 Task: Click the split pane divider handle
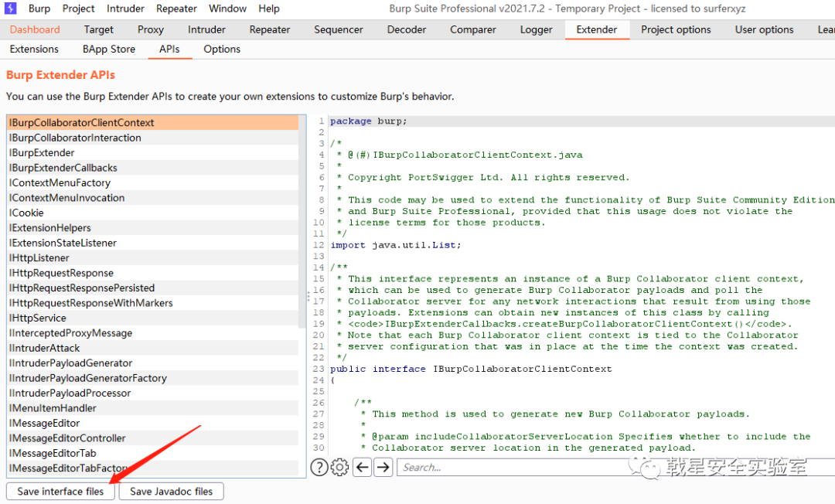coord(308,296)
